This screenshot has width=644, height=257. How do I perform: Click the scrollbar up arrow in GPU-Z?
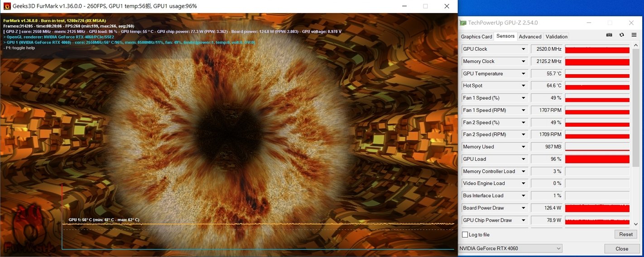tap(636, 44)
